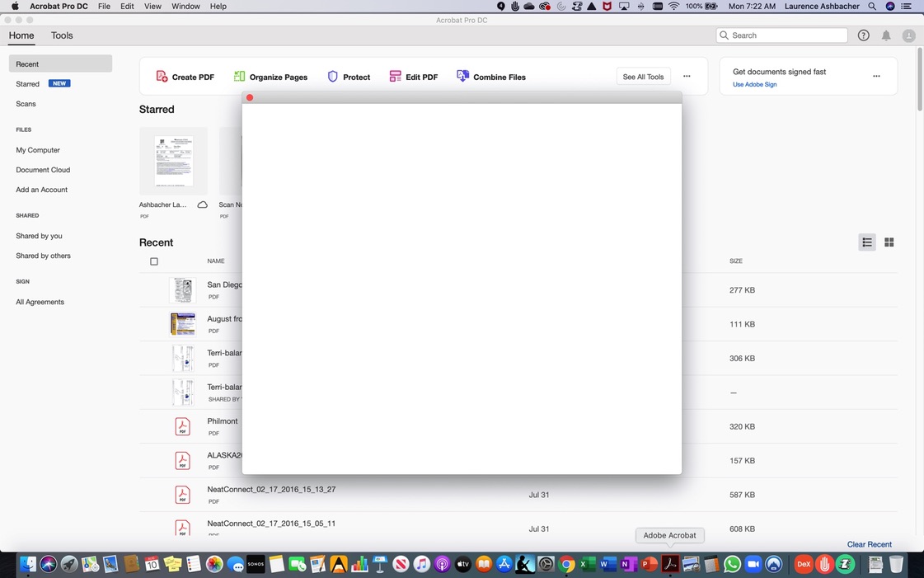Viewport: 924px width, 578px height.
Task: Open help via question mark icon
Action: pyautogui.click(x=863, y=35)
